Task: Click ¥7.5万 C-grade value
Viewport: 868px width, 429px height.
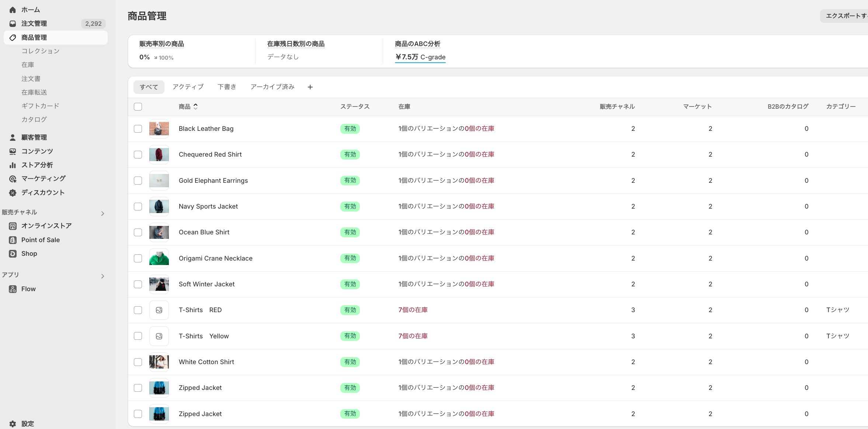Action: coord(420,57)
